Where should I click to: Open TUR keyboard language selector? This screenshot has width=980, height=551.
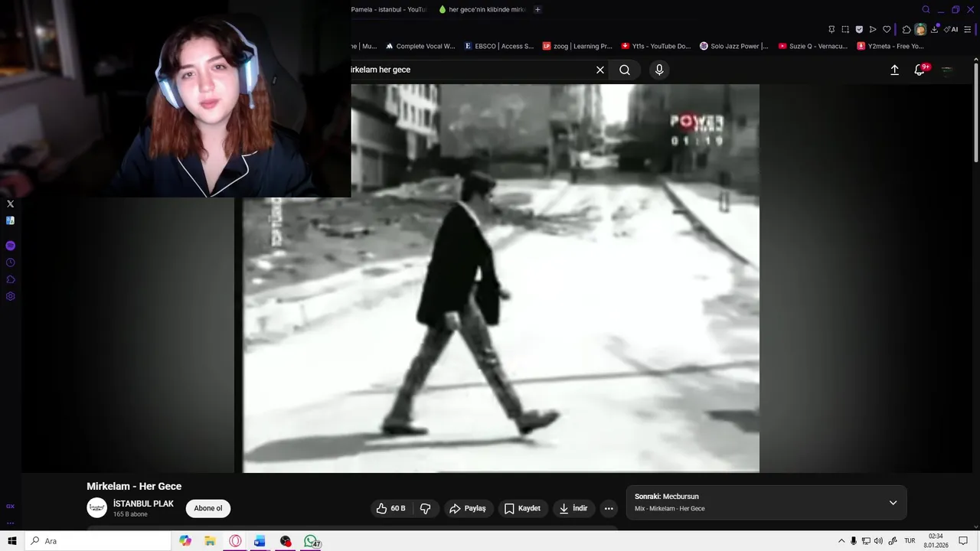tap(910, 541)
